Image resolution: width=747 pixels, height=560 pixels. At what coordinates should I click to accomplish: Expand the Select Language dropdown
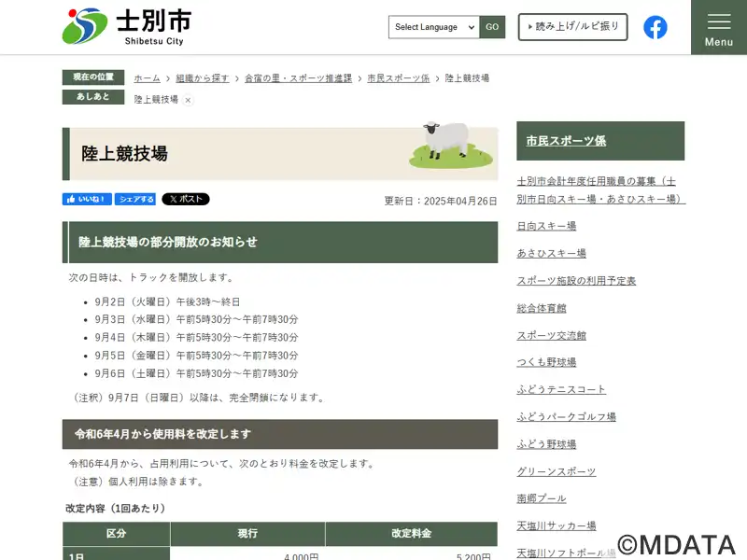click(x=434, y=27)
